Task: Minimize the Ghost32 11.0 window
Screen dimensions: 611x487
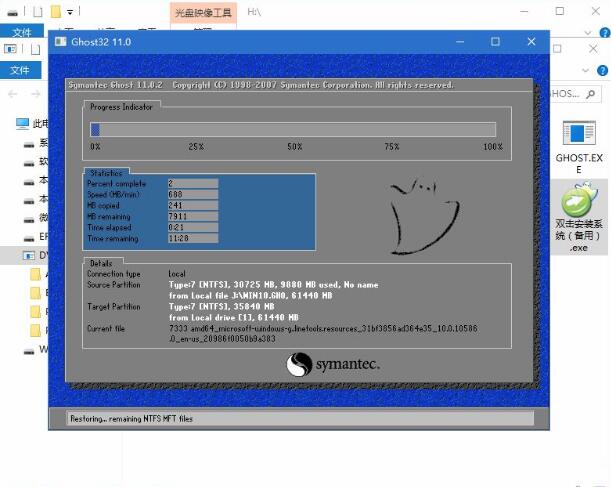Action: point(460,42)
